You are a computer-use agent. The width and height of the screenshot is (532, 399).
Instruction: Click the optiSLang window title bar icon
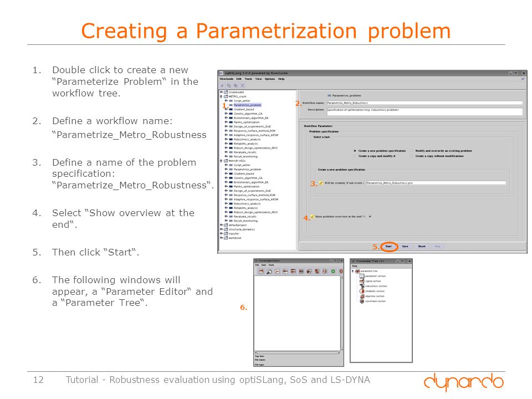[x=221, y=73]
